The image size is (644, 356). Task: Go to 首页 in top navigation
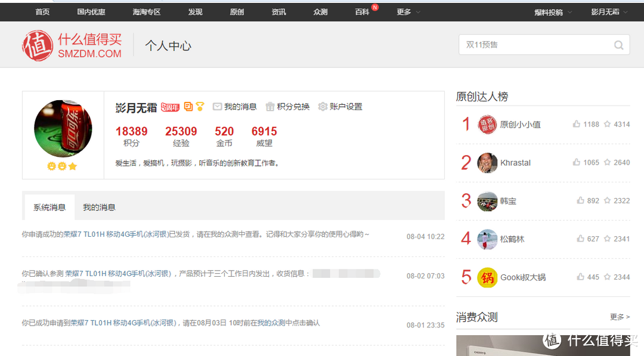point(42,12)
